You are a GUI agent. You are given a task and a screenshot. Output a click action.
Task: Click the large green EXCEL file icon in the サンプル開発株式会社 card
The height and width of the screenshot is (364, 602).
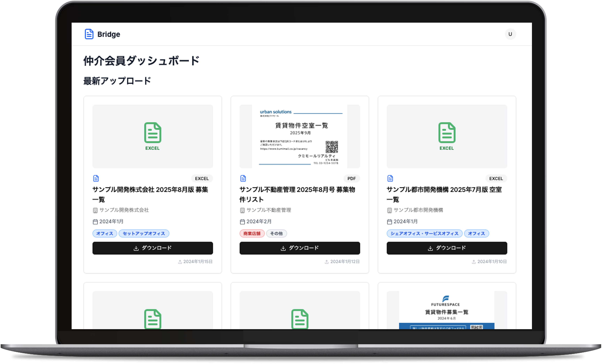[152, 133]
